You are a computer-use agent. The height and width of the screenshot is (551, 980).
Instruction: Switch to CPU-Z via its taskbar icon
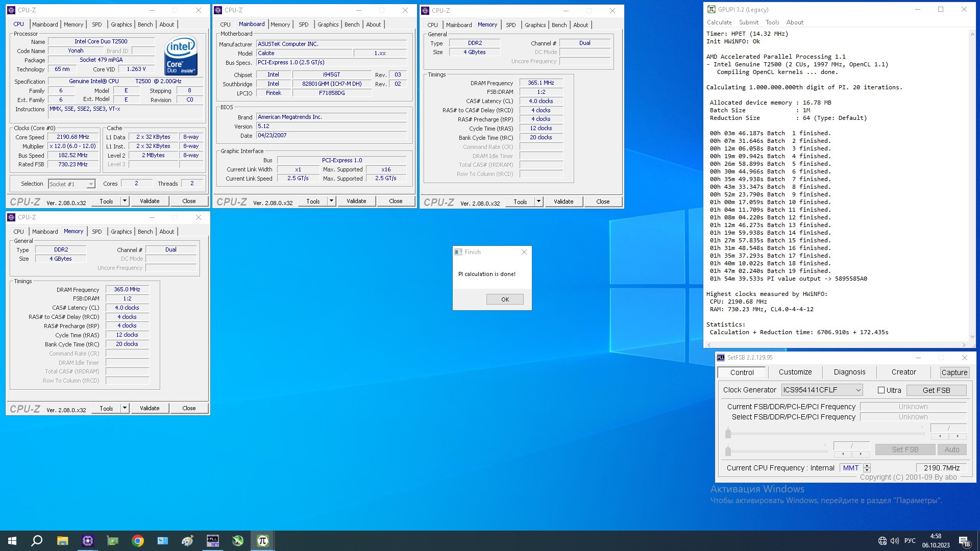tap(88, 541)
